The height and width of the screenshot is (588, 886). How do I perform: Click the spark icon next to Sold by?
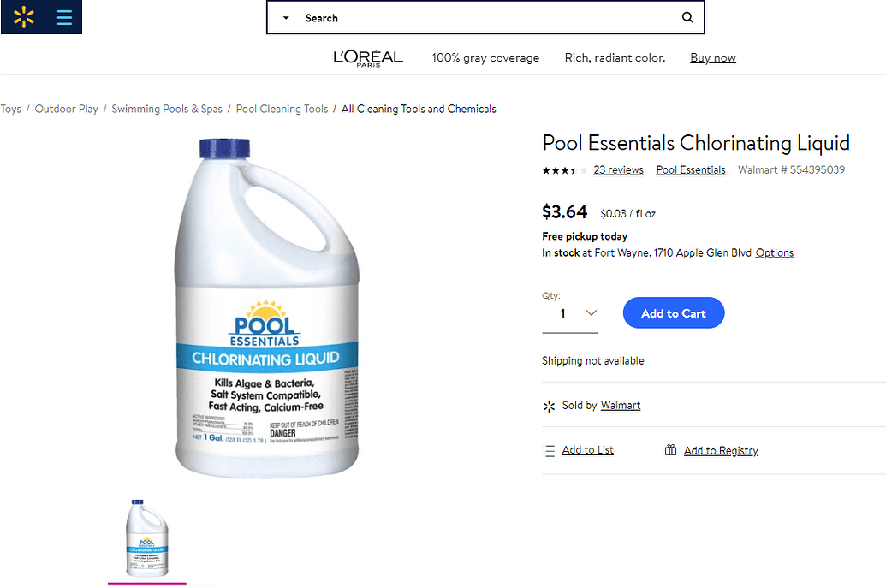(x=548, y=405)
